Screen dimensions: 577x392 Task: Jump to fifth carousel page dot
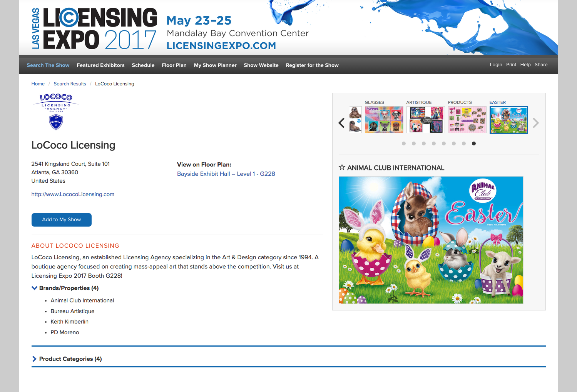pyautogui.click(x=444, y=143)
